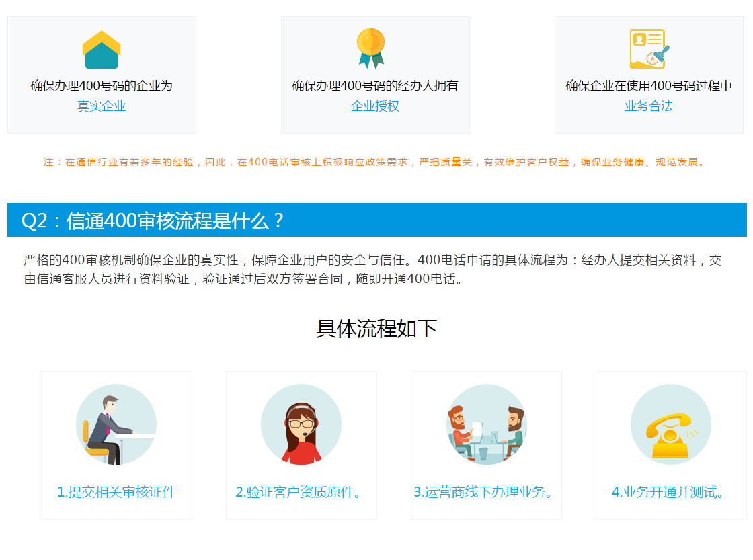Select step 3.运营商线下办理业务
Viewport: 753px width, 560px height.
tap(485, 492)
